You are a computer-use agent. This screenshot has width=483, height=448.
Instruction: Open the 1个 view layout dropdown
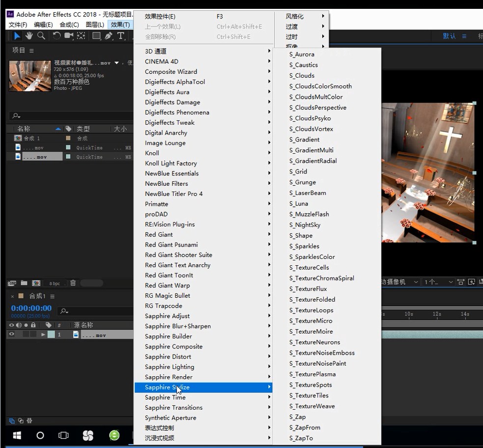tap(438, 282)
